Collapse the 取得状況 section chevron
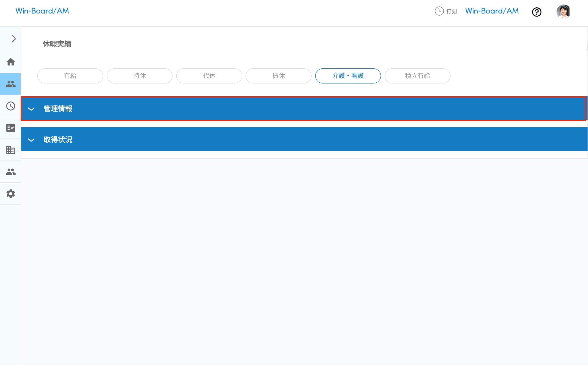Image resolution: width=588 pixels, height=373 pixels. (31, 140)
